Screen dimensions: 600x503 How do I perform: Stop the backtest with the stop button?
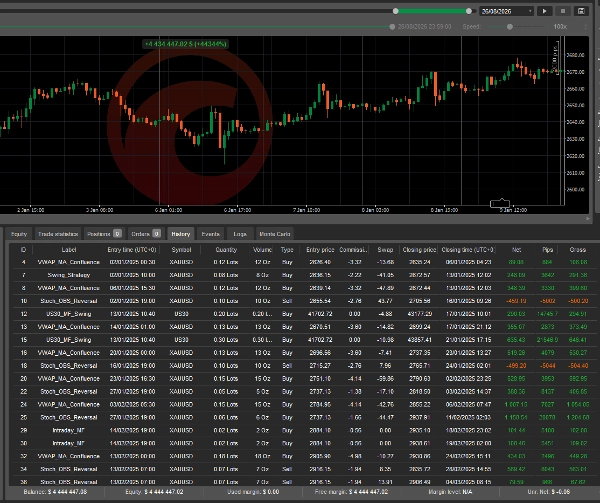[562, 11]
